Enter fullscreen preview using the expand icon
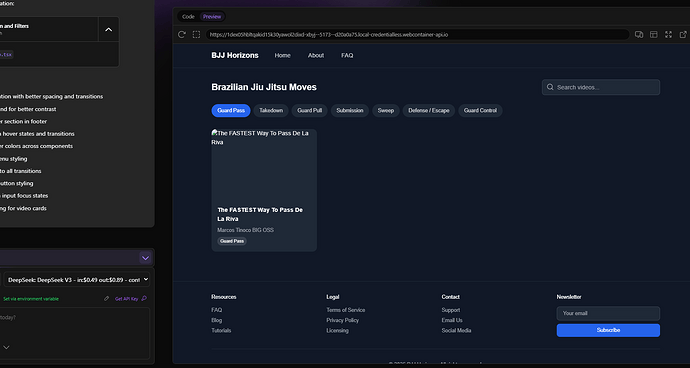The image size is (690, 368). pyautogui.click(x=668, y=34)
